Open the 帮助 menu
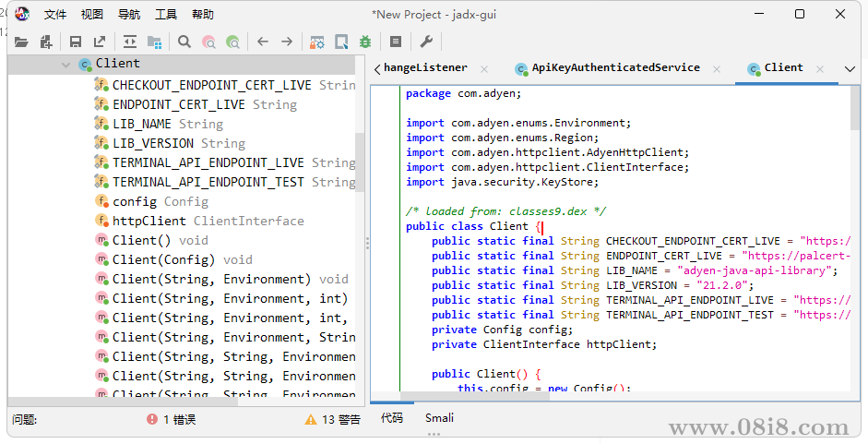868x444 pixels. point(203,15)
